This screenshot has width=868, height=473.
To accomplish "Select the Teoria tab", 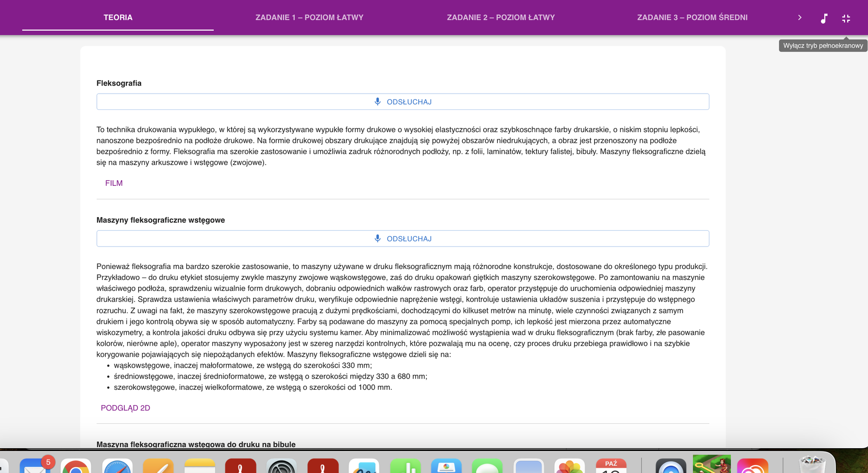I will [118, 18].
